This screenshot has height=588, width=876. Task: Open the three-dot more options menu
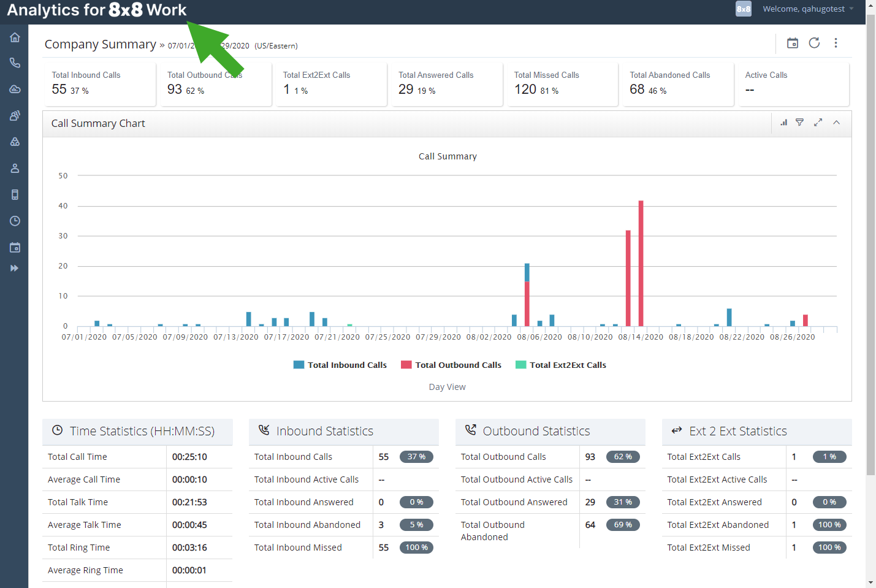tap(836, 43)
